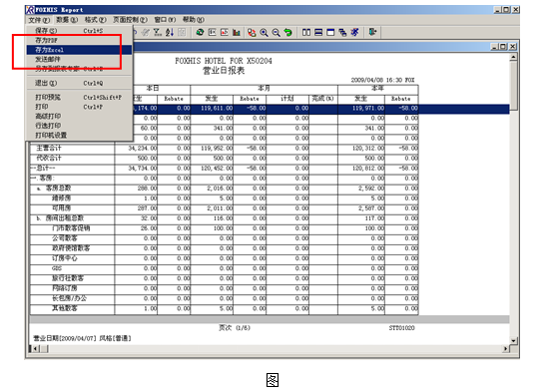Click the 完成(%) column header

tap(322, 99)
